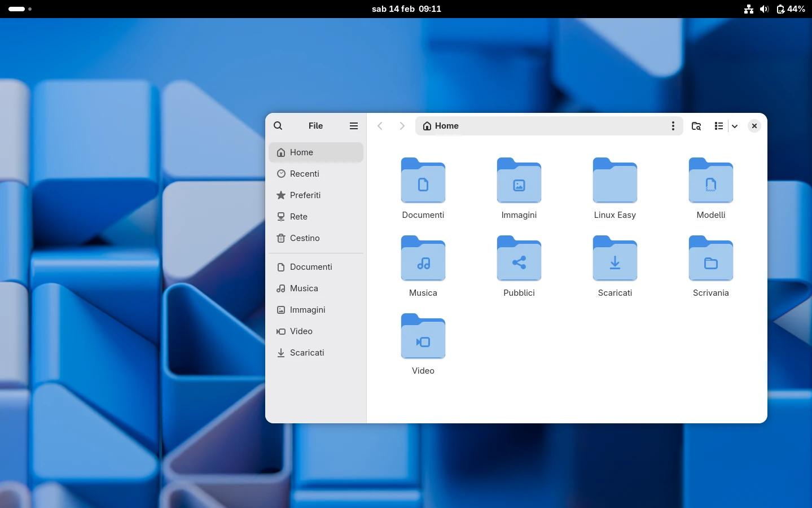Open Preferiti from the sidebar
Screen dimensions: 812x508
pos(305,195)
